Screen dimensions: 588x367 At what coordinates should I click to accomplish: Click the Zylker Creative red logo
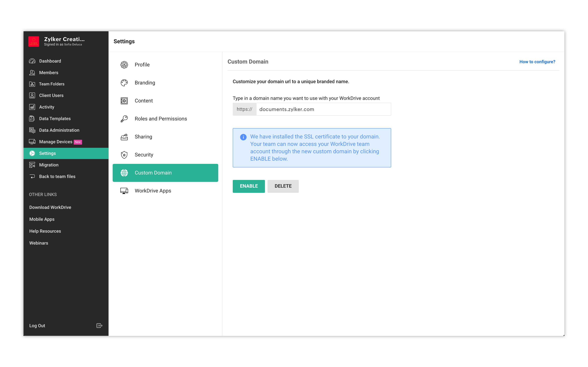point(34,42)
